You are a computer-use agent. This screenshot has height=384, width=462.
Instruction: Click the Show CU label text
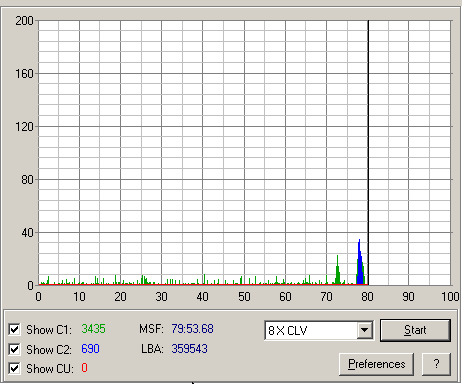point(50,369)
